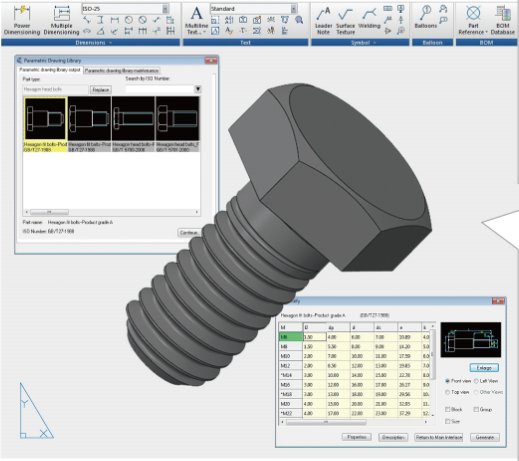This screenshot has height=461, width=519.
Task: Enable the Block checkbox
Action: [448, 409]
